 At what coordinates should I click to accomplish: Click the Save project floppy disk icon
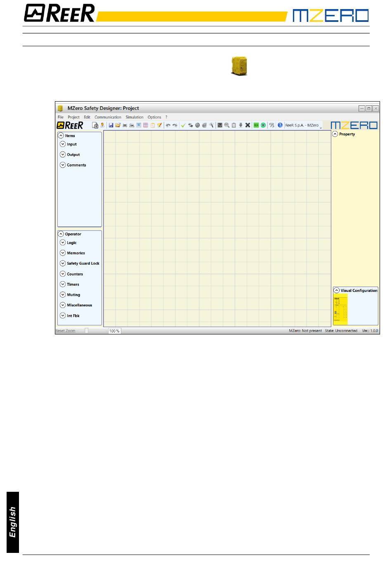111,125
